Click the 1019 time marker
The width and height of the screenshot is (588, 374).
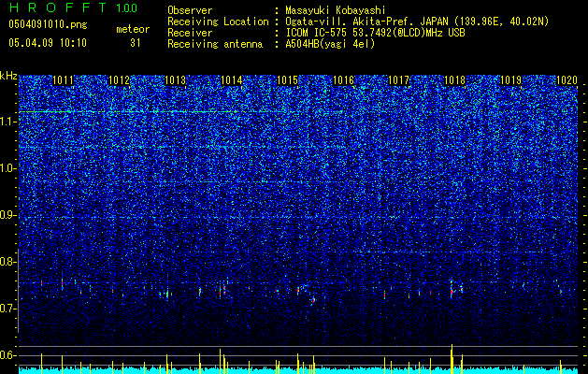click(x=511, y=80)
